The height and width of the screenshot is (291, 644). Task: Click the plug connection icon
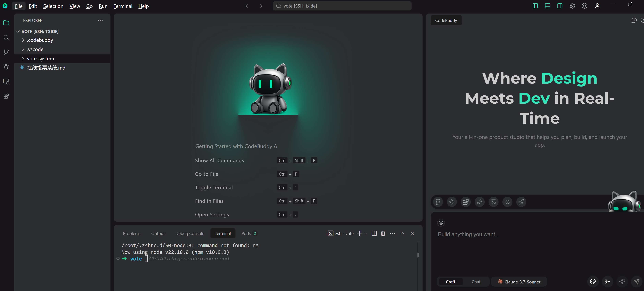pyautogui.click(x=479, y=202)
